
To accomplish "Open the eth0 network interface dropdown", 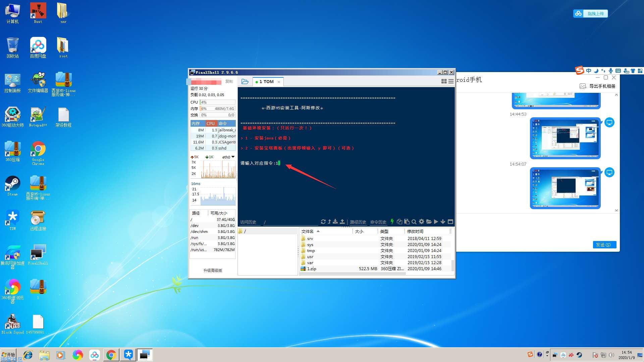I will 228,157.
